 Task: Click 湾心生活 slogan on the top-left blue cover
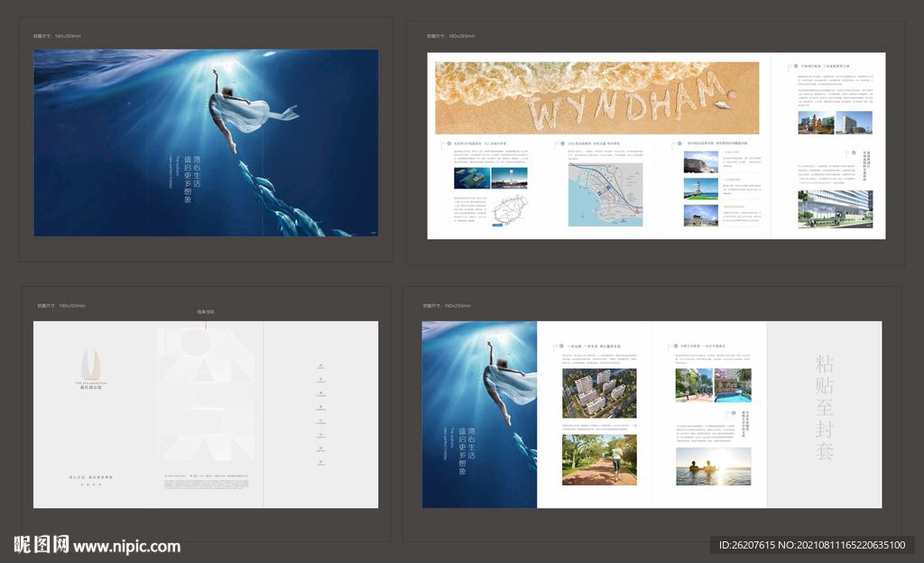point(197,172)
